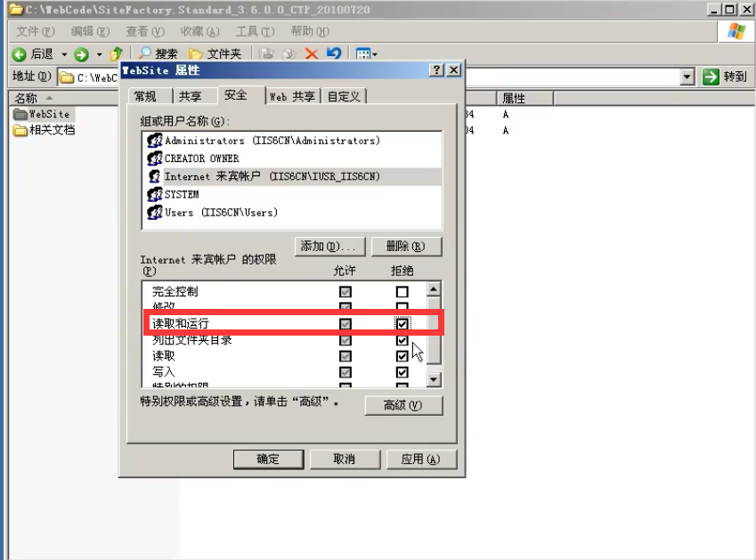756x560 pixels.
Task: Check the Deny box for 完全控制
Action: click(402, 292)
